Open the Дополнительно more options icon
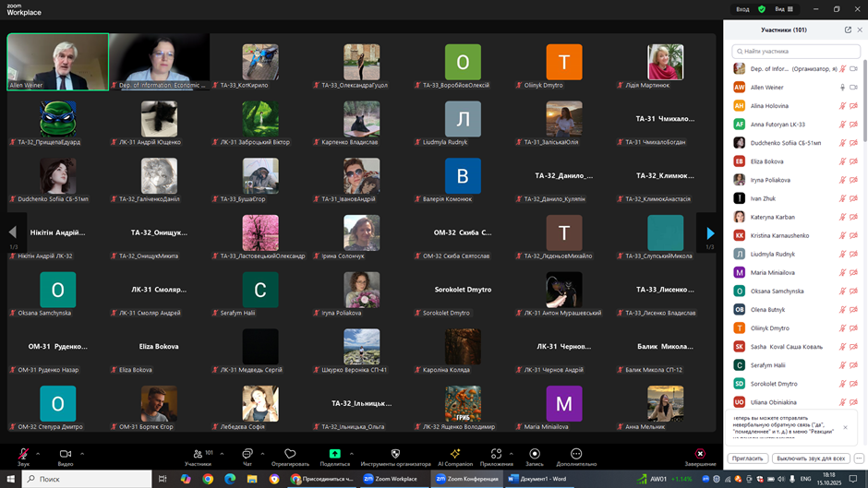868x488 pixels. tap(576, 454)
